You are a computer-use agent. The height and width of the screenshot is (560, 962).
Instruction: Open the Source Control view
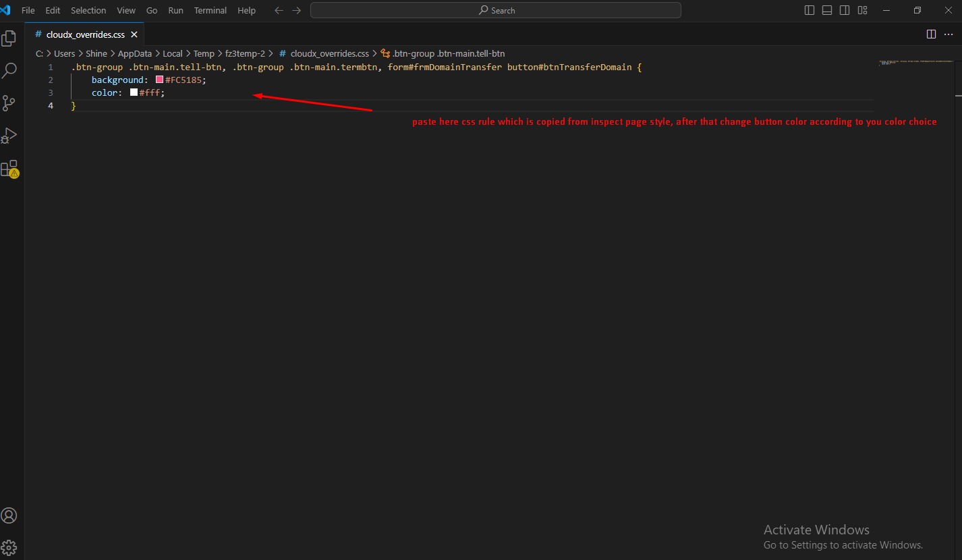click(x=9, y=103)
